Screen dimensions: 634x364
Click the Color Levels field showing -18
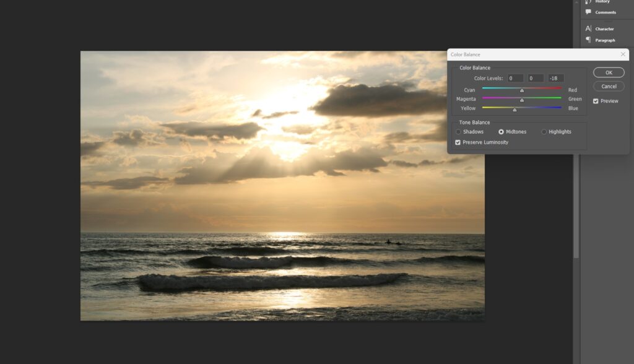556,78
